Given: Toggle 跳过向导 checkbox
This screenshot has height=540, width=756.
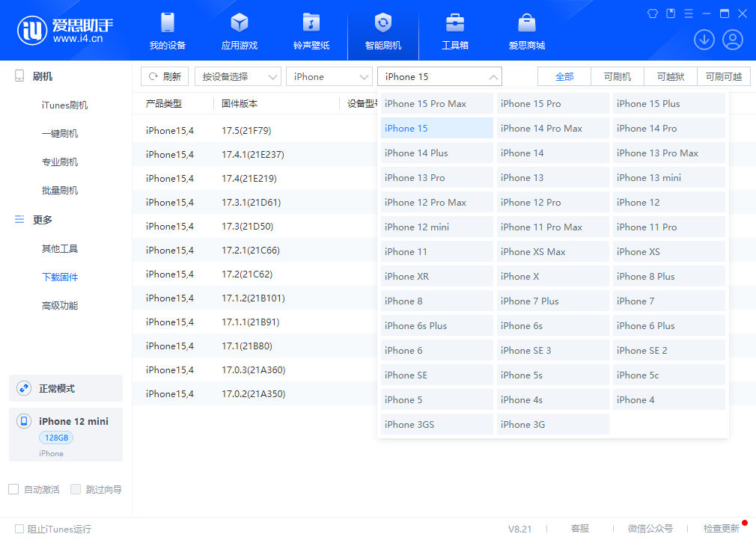Looking at the screenshot, I should coord(75,489).
